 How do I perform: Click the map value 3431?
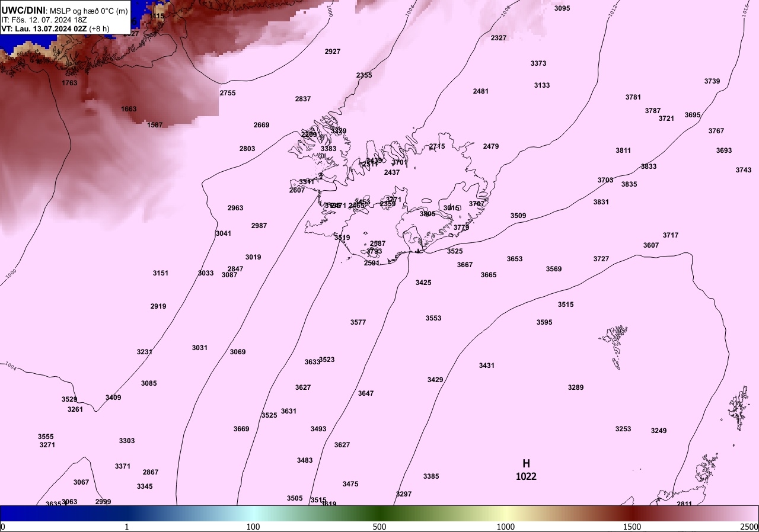point(487,366)
